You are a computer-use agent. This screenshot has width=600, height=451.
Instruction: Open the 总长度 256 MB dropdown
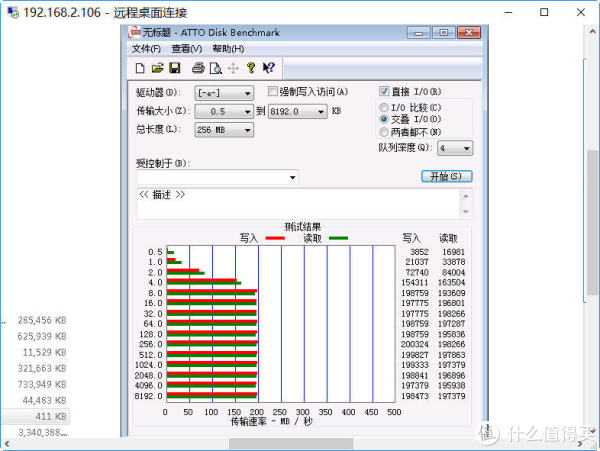[224, 130]
